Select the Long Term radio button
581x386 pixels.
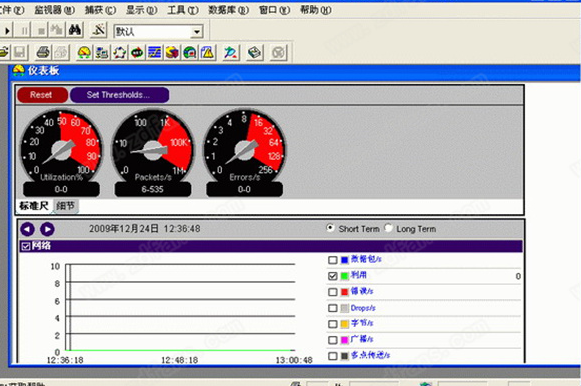point(388,228)
